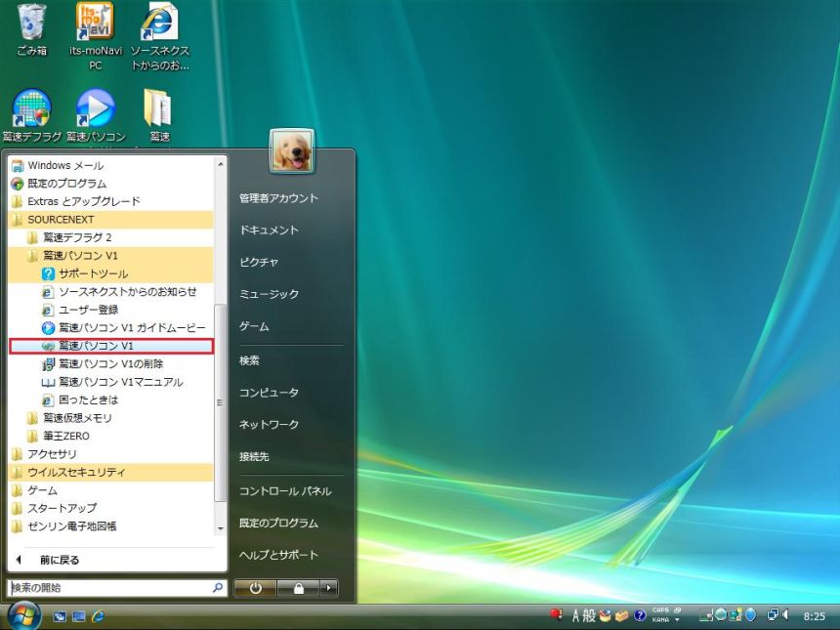The image size is (840, 630).
Task: Open ユーザー登録 entry
Action: pyautogui.click(x=111, y=310)
